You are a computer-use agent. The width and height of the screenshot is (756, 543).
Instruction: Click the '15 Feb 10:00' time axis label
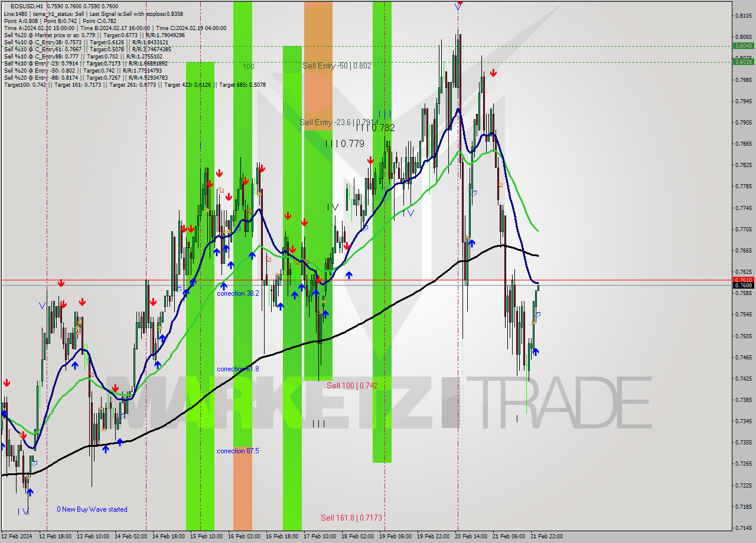[x=206, y=537]
